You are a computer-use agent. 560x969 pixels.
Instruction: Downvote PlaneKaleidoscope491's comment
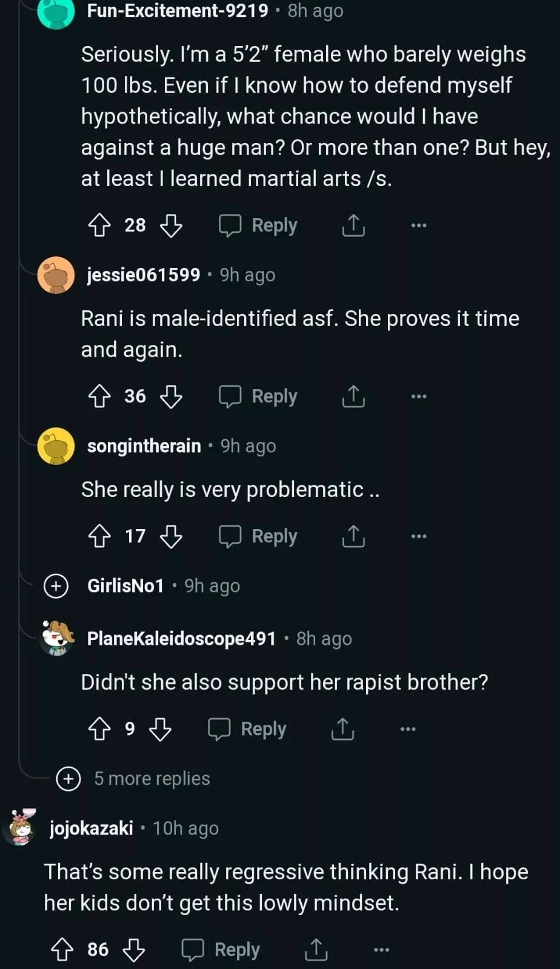160,729
